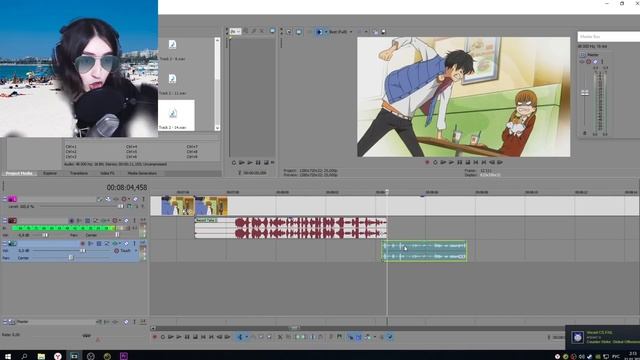Open the video track More hamburger menu
Viewport: 640px width, 360px height.
click(x=4, y=199)
